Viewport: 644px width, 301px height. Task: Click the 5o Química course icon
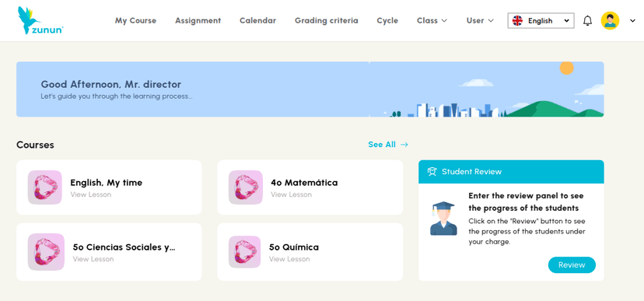[x=245, y=252]
